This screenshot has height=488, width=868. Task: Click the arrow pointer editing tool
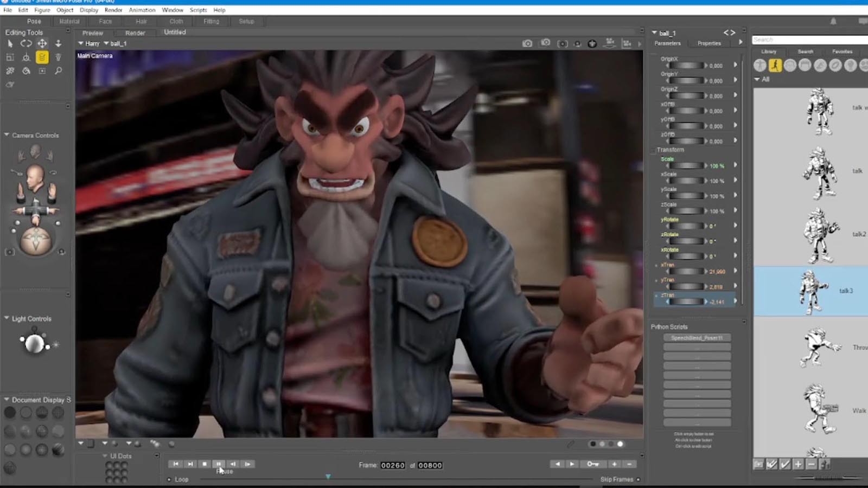coord(10,43)
